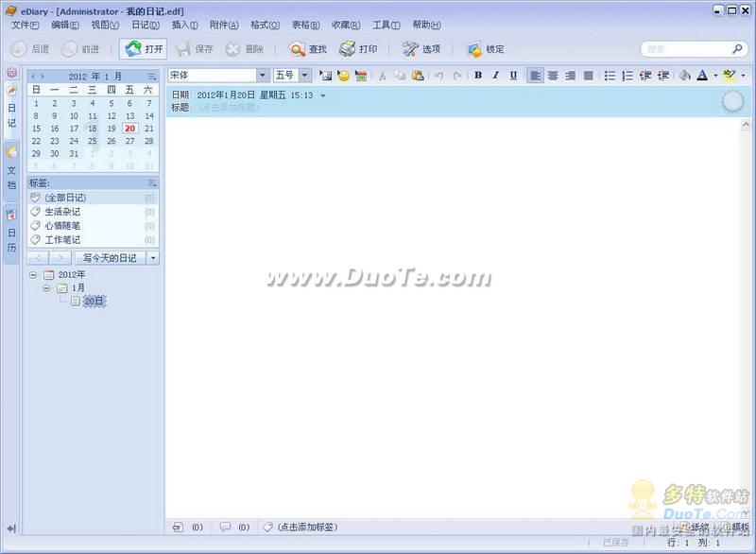Click the 写今天的日记 button
The image size is (756, 554).
pyautogui.click(x=111, y=258)
